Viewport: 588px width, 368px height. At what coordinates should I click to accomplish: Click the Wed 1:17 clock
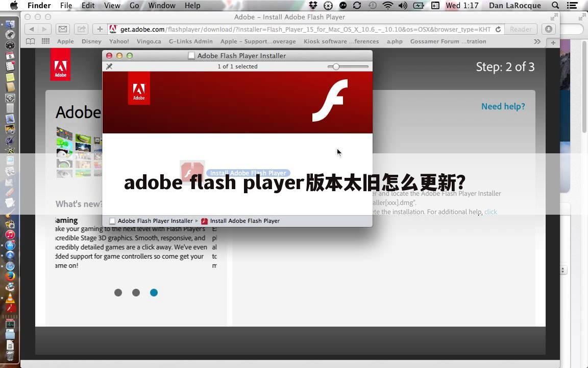(x=462, y=6)
